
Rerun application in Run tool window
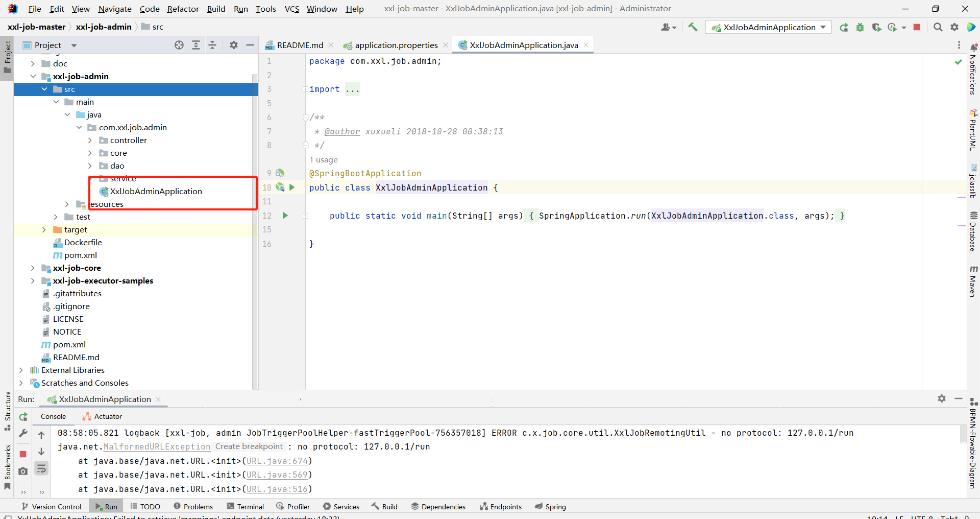[x=23, y=417]
